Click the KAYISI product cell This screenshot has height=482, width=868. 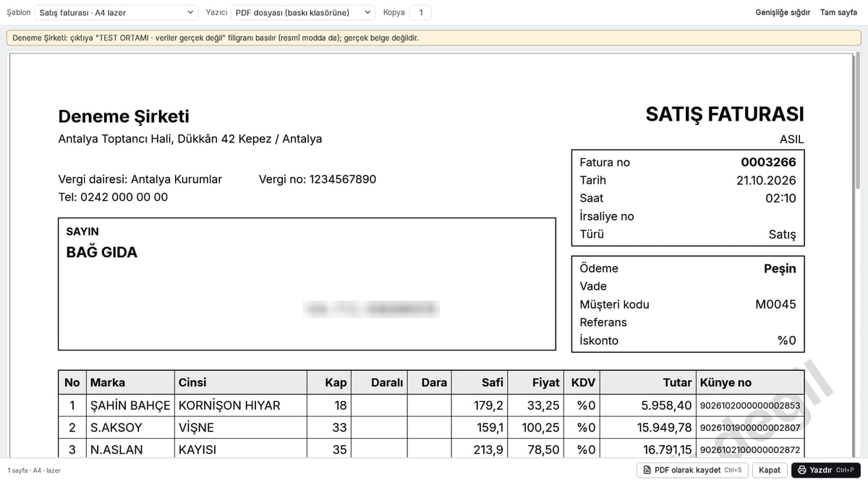(240, 449)
